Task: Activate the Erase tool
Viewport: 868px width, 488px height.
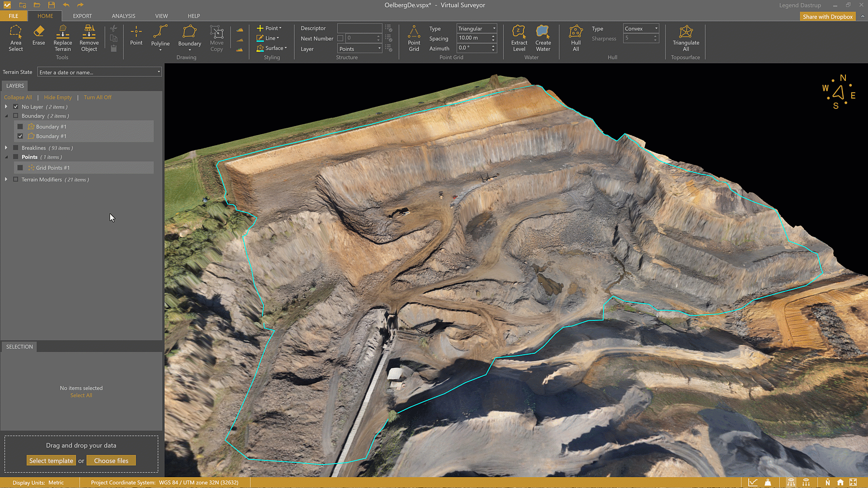Action: point(38,35)
